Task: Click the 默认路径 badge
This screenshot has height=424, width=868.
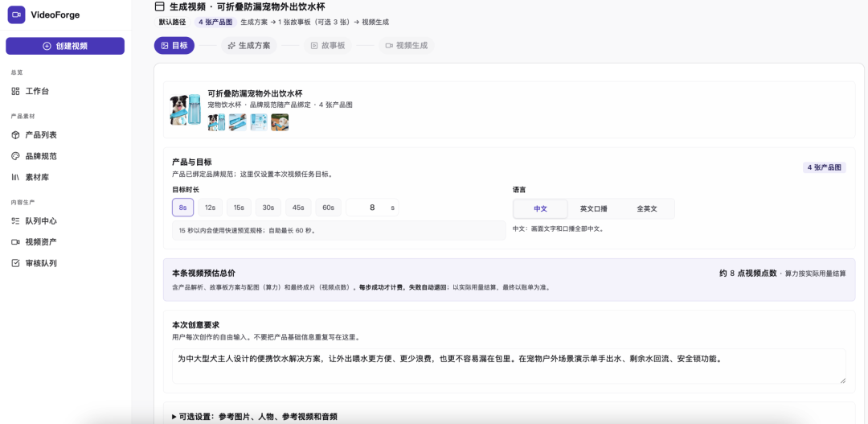Action: click(x=172, y=23)
